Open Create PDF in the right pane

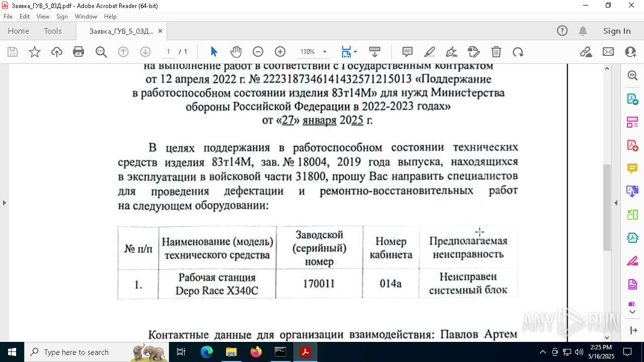[x=632, y=145]
